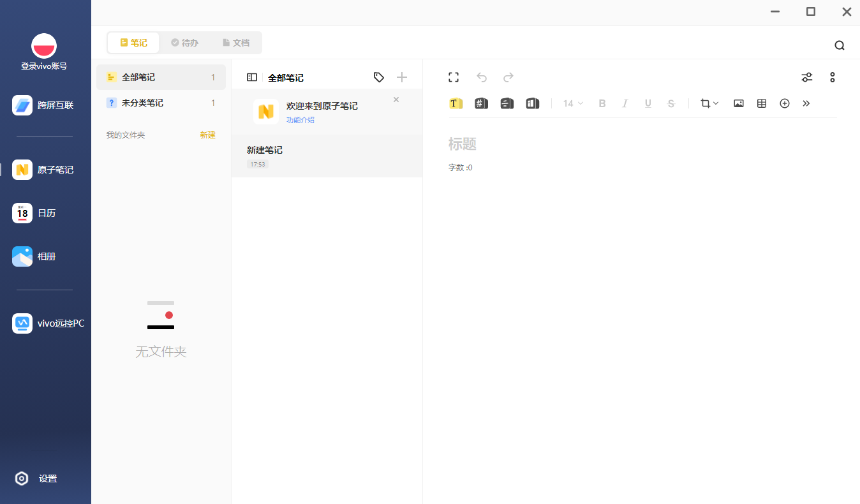Viewport: 860px width, 504px height.
Task: Click 新建 to create folder
Action: pos(208,135)
